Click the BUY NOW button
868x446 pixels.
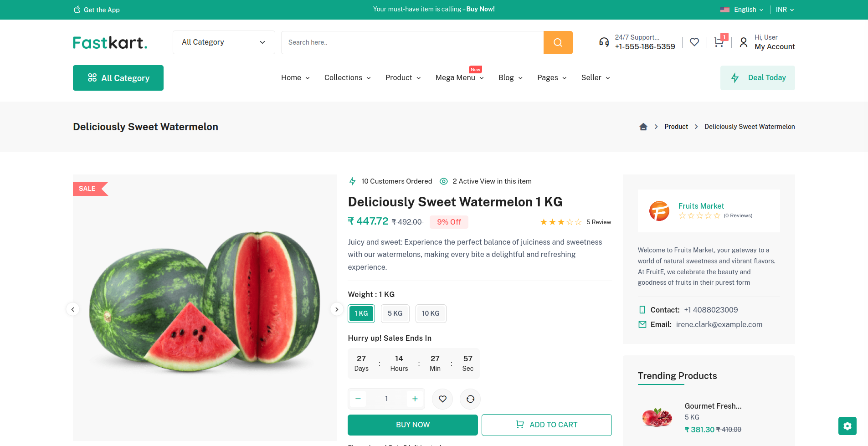tap(413, 425)
